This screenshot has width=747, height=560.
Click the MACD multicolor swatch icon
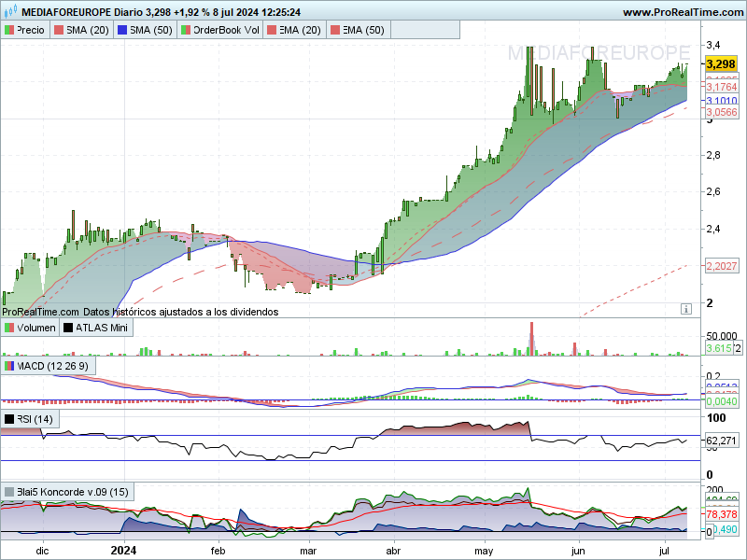9,366
